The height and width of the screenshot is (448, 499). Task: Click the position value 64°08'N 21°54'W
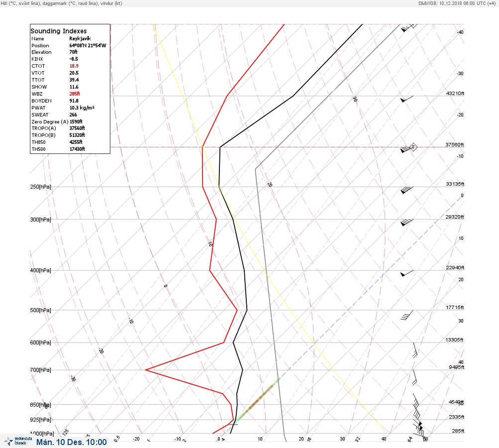88,45
